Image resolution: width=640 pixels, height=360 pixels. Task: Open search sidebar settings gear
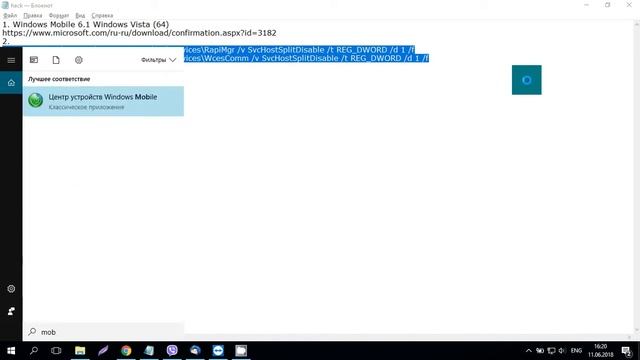point(11,289)
